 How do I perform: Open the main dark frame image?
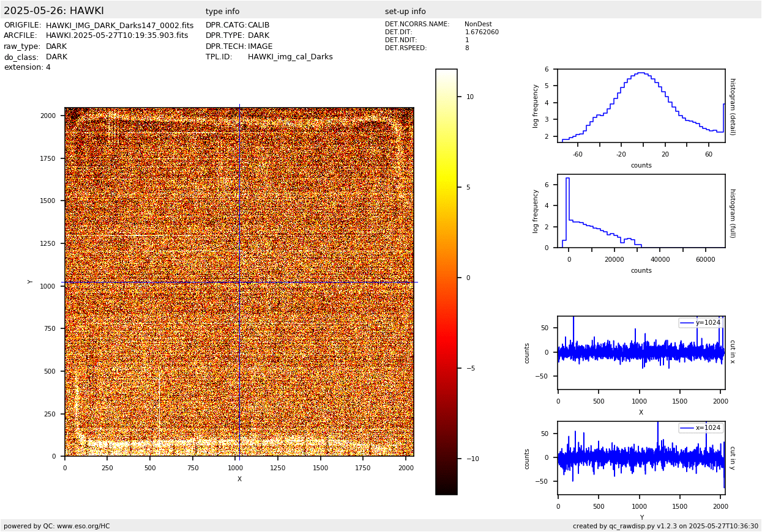[239, 282]
